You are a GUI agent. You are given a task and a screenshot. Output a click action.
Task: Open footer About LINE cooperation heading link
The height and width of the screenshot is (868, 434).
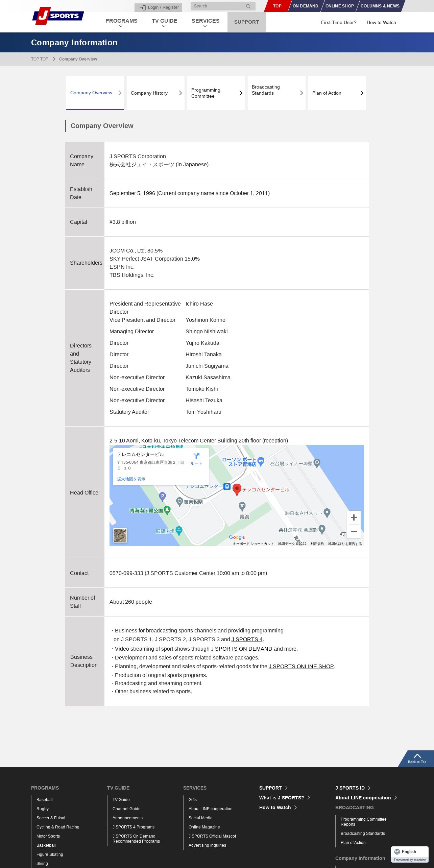363,798
